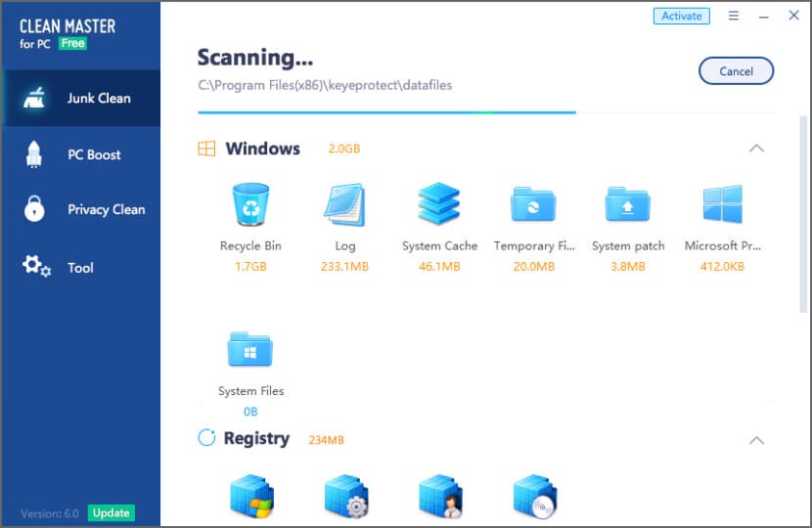Click the PC Boost rocket icon
The height and width of the screenshot is (528, 812).
coord(33,154)
